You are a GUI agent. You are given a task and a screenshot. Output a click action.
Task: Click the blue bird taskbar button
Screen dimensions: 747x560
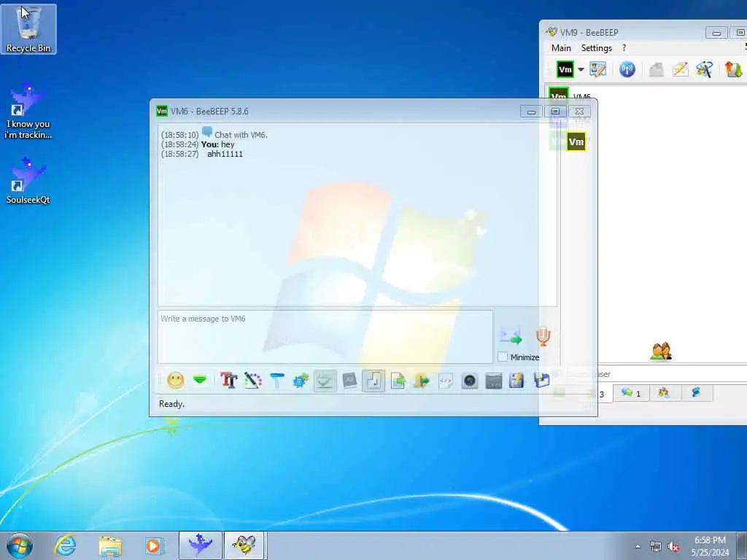click(201, 545)
